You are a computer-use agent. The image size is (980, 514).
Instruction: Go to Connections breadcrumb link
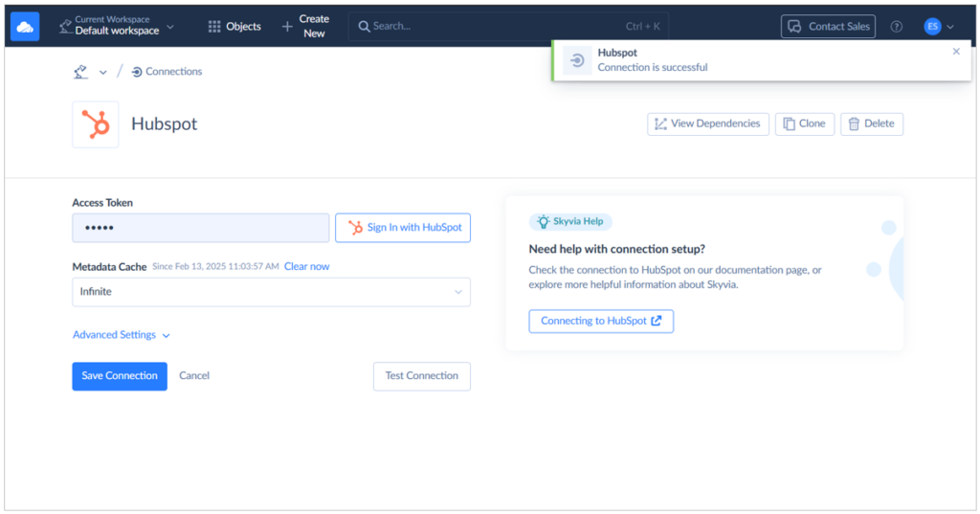[167, 72]
